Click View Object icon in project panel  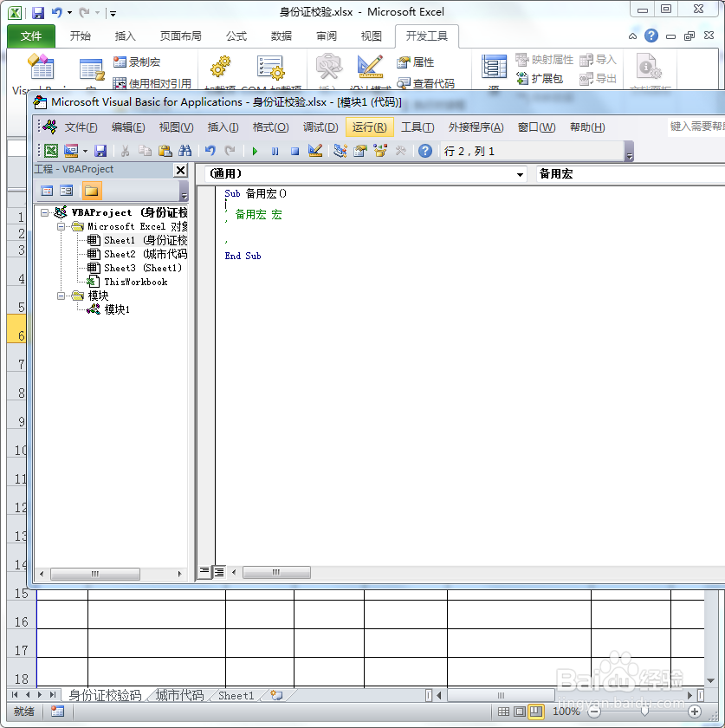click(67, 191)
